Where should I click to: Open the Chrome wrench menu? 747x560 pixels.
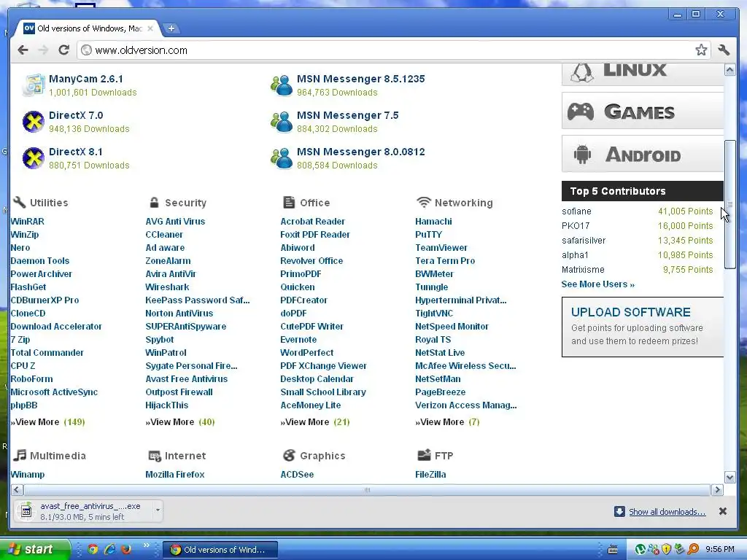coord(724,50)
